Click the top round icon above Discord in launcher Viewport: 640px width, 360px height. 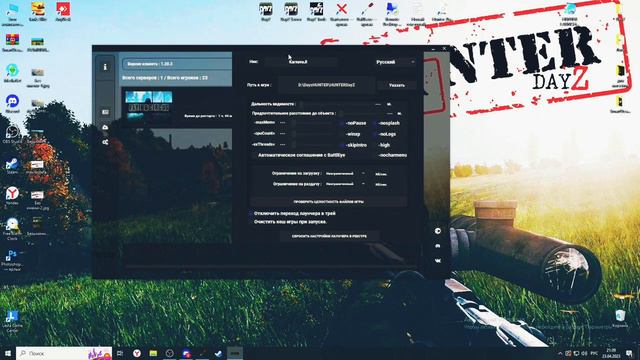point(438,231)
